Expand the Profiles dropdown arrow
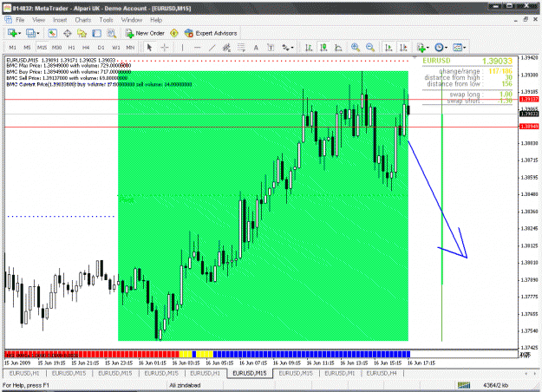Viewport: 542px width, 392px height. (x=37, y=33)
